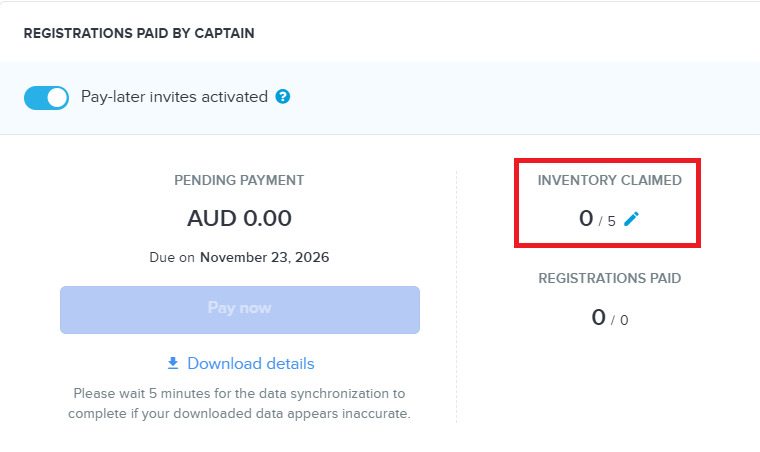The image size is (760, 452).
Task: Select the 0 / 0 registrations paid value
Action: pos(610,318)
